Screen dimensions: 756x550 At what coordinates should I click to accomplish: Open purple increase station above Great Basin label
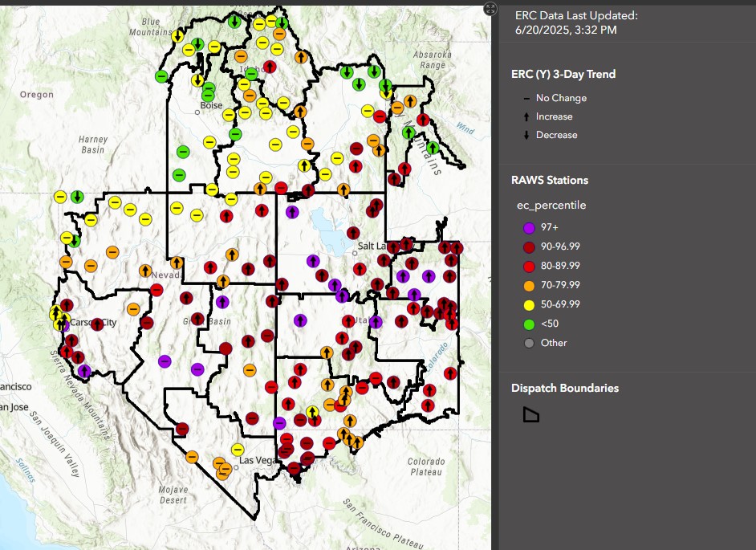222,302
